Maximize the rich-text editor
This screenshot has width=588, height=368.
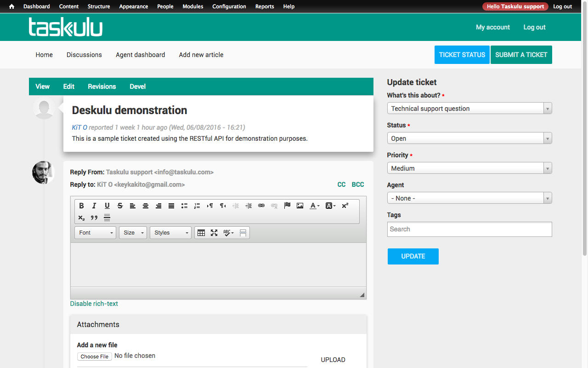click(214, 233)
